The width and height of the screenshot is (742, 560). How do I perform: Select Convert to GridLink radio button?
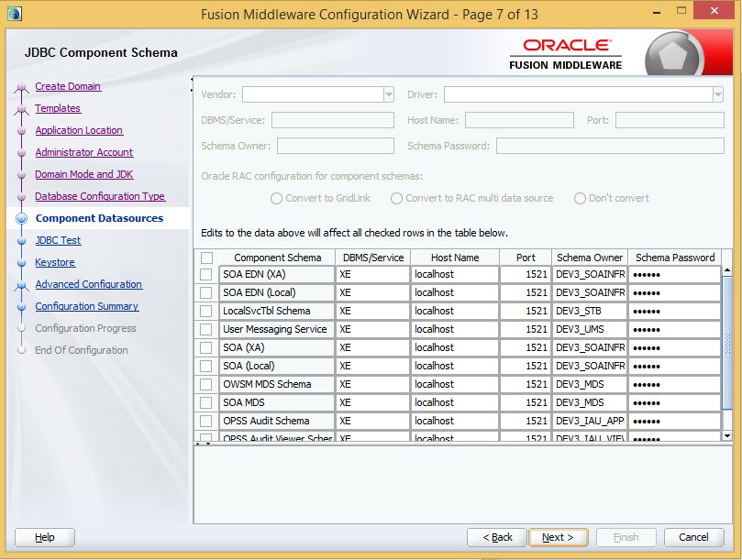point(276,198)
